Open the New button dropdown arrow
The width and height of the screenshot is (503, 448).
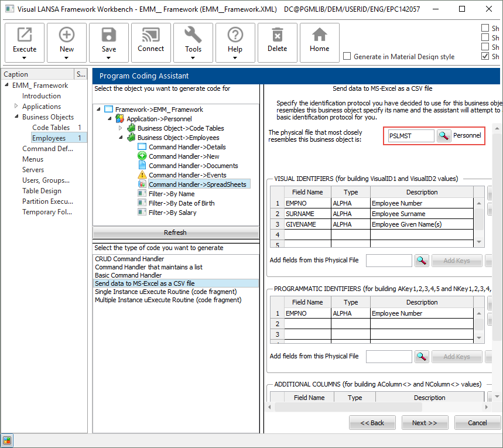click(x=67, y=58)
